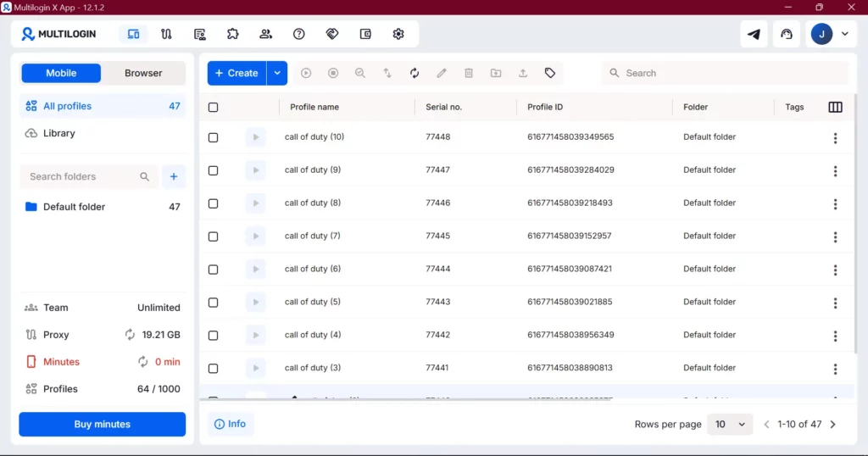Check the box for call of duty (9)
Image resolution: width=868 pixels, height=456 pixels.
pyautogui.click(x=213, y=170)
